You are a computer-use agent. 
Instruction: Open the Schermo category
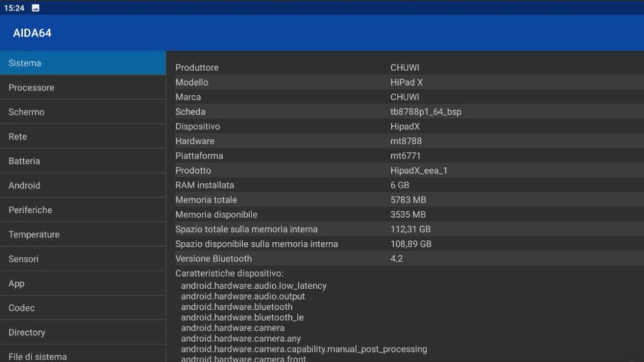[82, 112]
